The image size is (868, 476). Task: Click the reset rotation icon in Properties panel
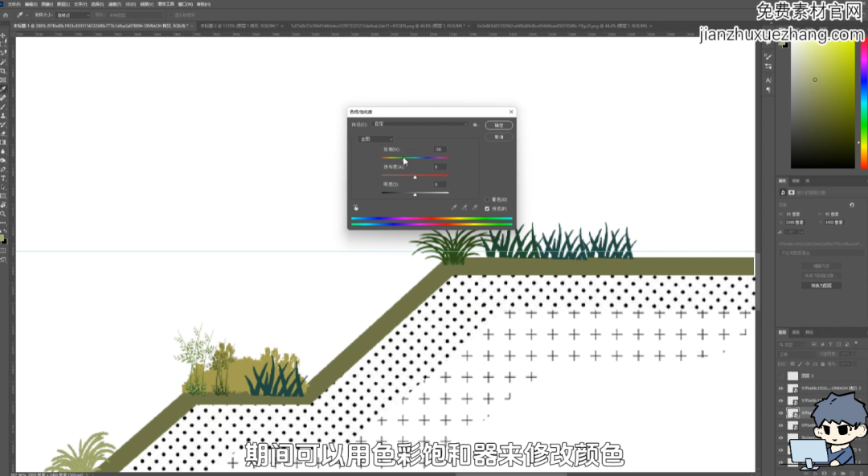tap(852, 205)
